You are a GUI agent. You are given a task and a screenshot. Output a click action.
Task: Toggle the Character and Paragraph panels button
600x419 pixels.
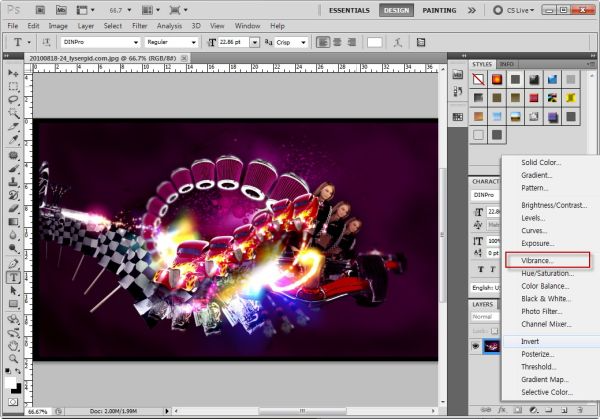(x=421, y=42)
